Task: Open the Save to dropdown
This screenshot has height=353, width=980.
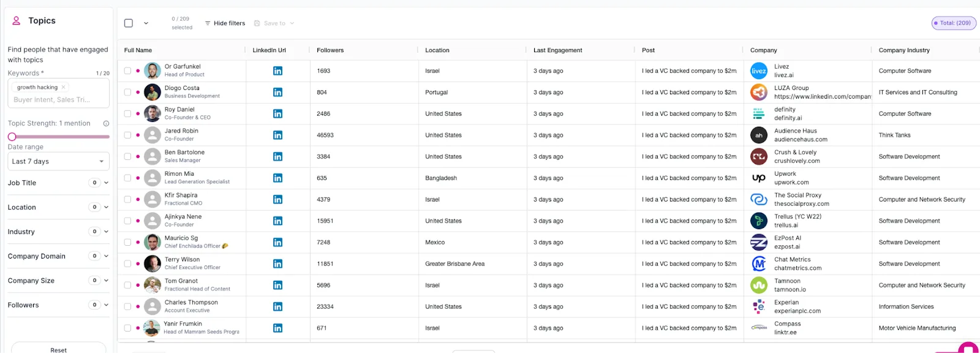Action: tap(274, 23)
